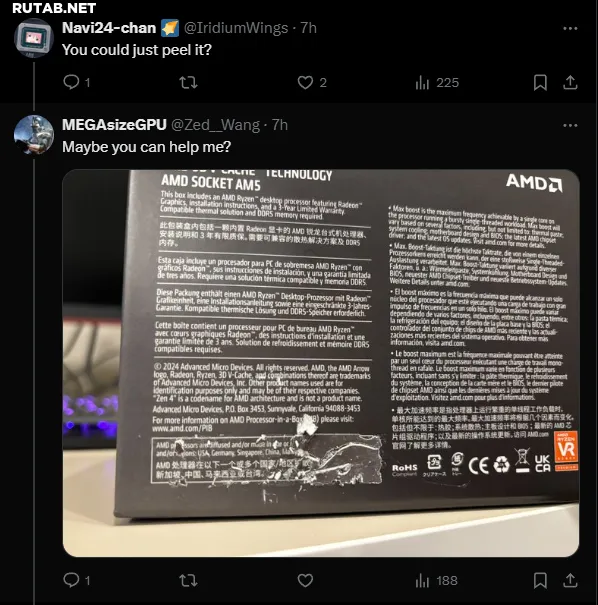Viewport: 598px width, 605px height.
Task: Open the MEGAsizeGPU display name link
Action: point(114,125)
